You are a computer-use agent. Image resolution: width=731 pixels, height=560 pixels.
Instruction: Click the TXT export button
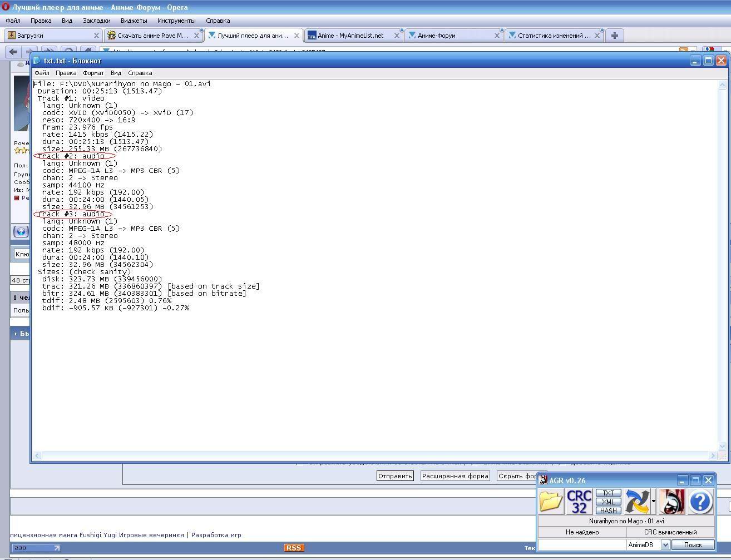tap(608, 493)
